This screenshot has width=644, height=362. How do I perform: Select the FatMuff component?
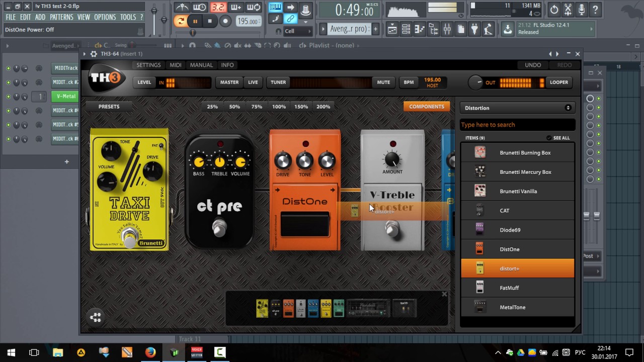point(517,288)
